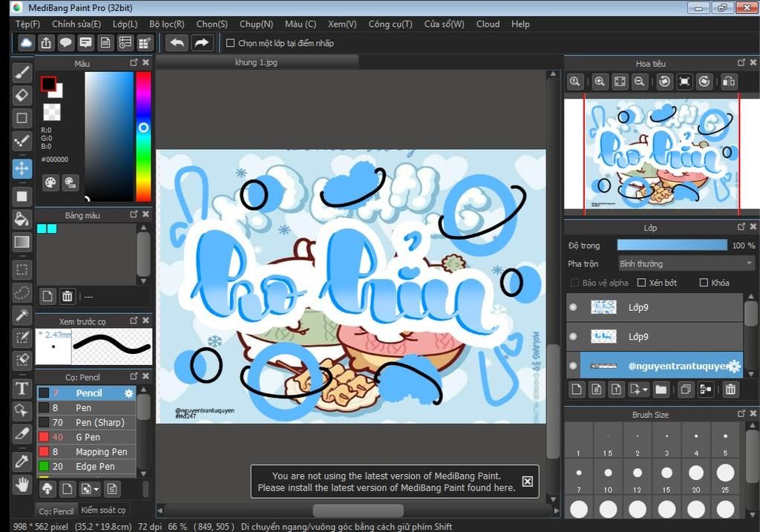Image resolution: width=760 pixels, height=532 pixels.
Task: Click the black foreground color swatch
Action: coord(48,84)
